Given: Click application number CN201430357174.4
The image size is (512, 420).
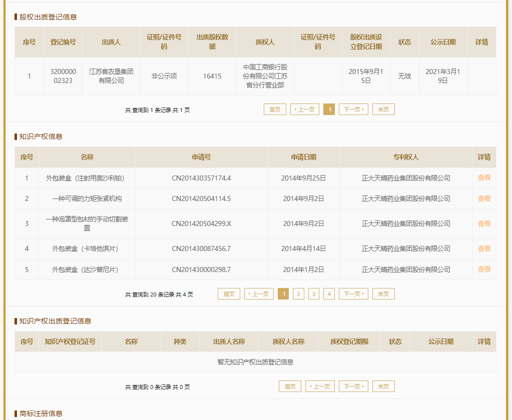Looking at the screenshot, I should coord(201,178).
